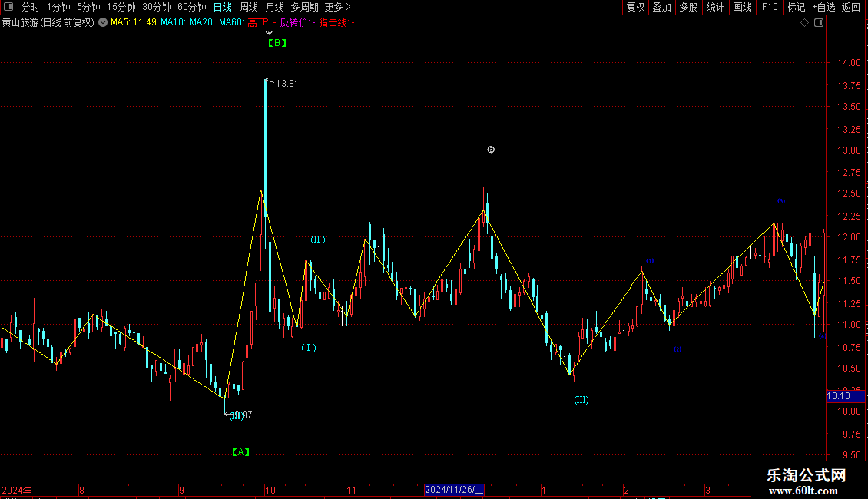Open the F10 company info
868x499 pixels.
tap(770, 7)
